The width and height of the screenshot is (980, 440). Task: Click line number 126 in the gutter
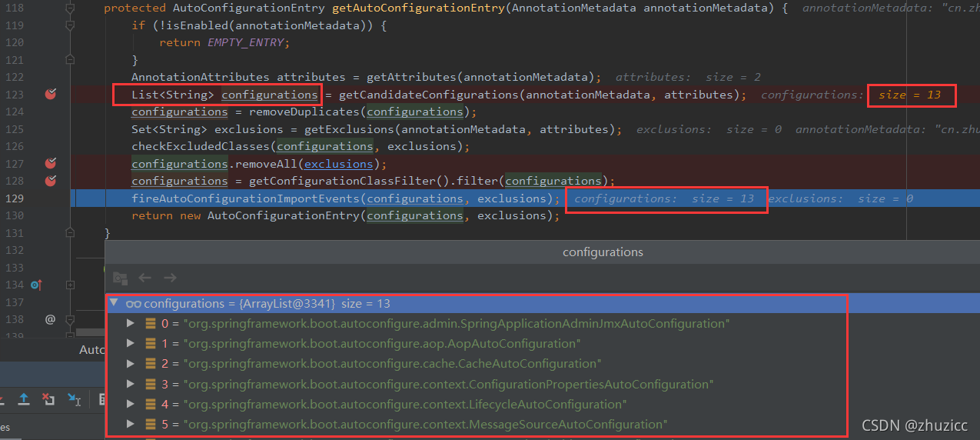click(x=14, y=146)
